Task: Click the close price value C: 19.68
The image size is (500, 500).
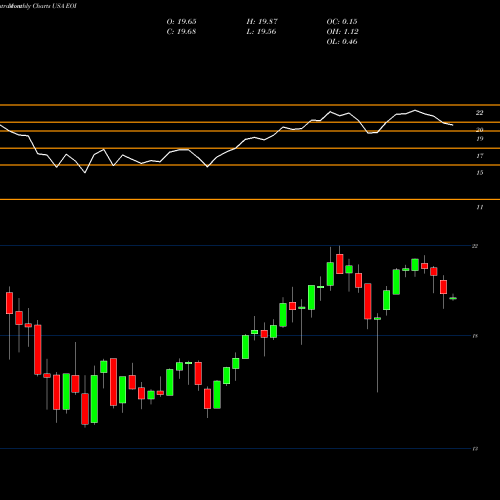Action: (x=181, y=32)
